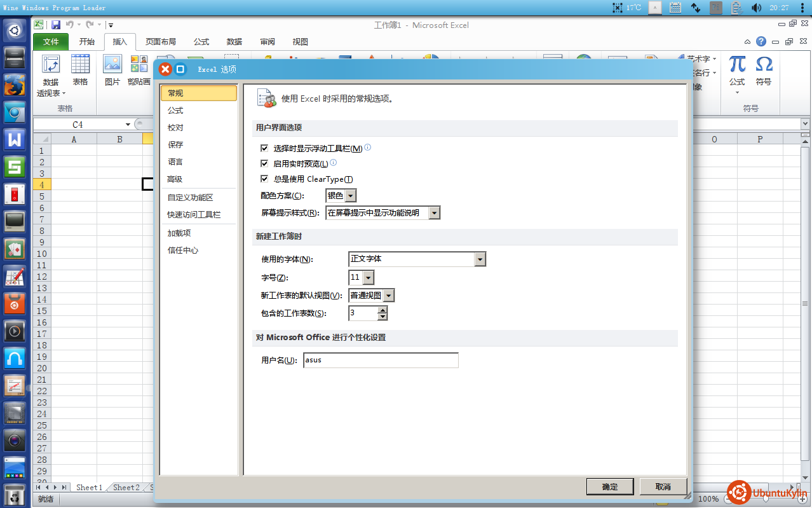Open the 配色方案 color scheme dropdown
The width and height of the screenshot is (812, 508).
pos(350,196)
